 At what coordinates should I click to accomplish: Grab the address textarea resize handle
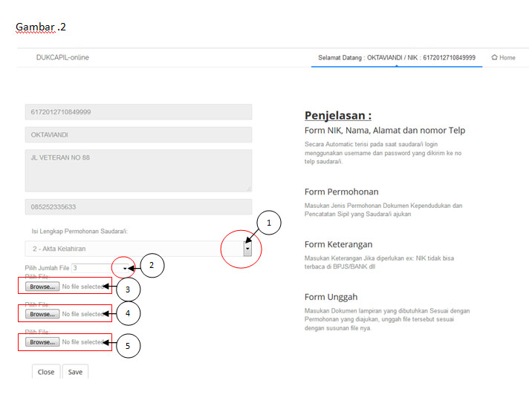click(249, 189)
